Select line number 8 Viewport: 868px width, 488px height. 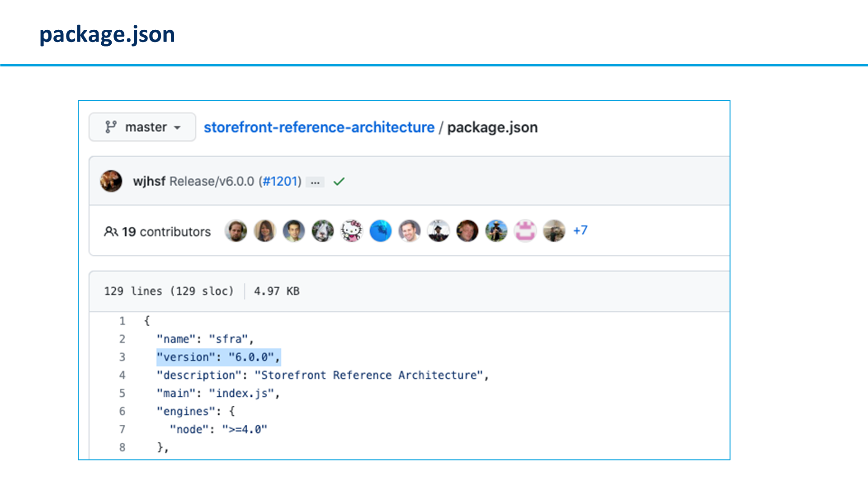point(122,447)
